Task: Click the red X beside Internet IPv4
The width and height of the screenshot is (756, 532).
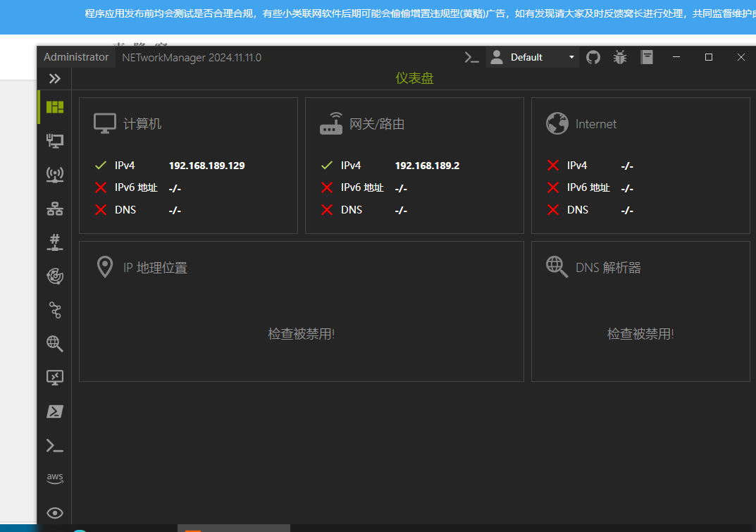Action: [x=553, y=166]
